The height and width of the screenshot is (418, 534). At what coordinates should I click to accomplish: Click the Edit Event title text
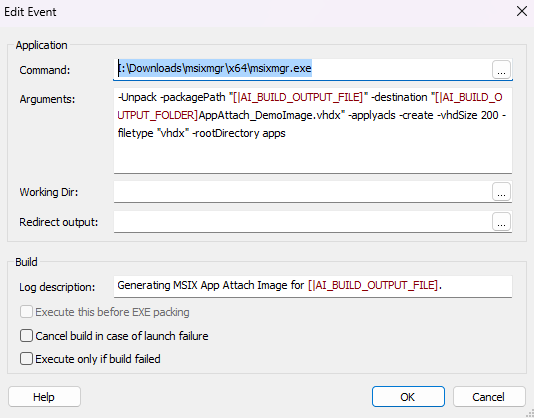[x=30, y=12]
